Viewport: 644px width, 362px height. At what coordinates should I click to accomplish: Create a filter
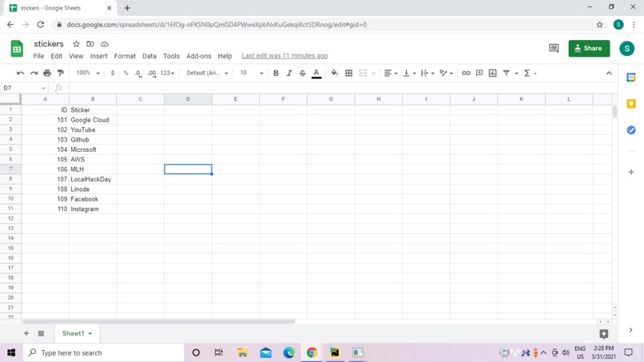(x=506, y=74)
